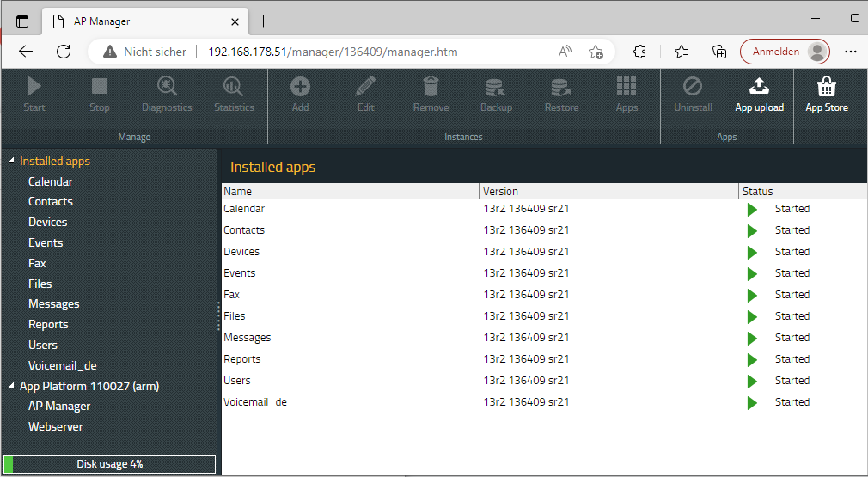Click the Disk usage progress bar
Viewport: 868px width, 477px height.
click(109, 464)
